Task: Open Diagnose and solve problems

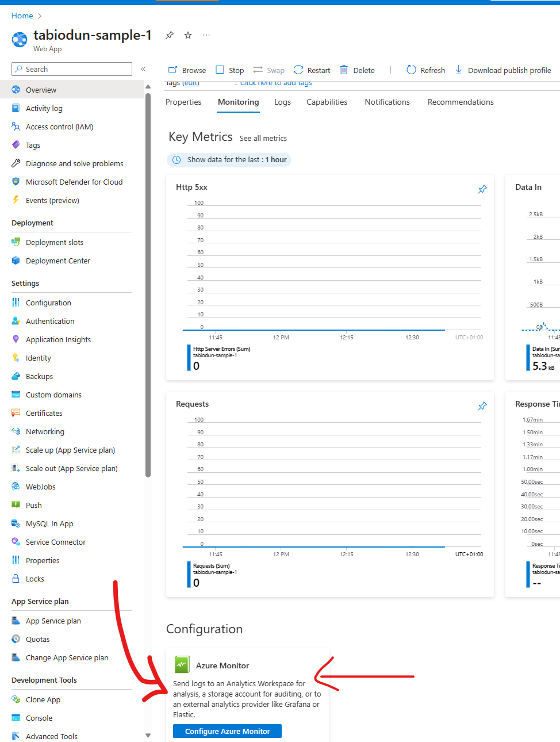Action: (74, 163)
